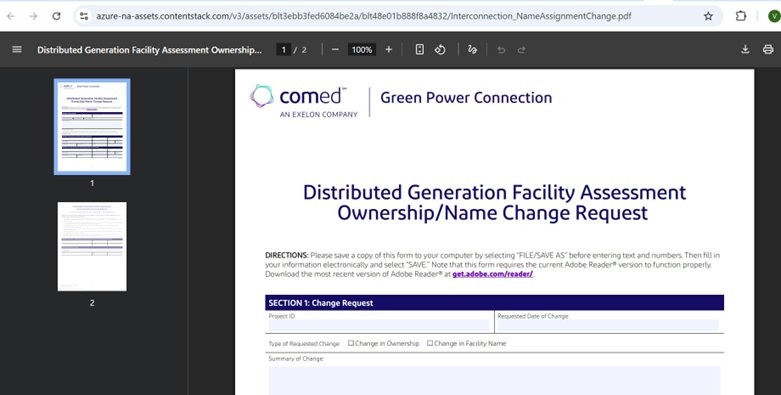
Task: Select page 1 thumbnail in sidebar
Action: pyautogui.click(x=92, y=127)
